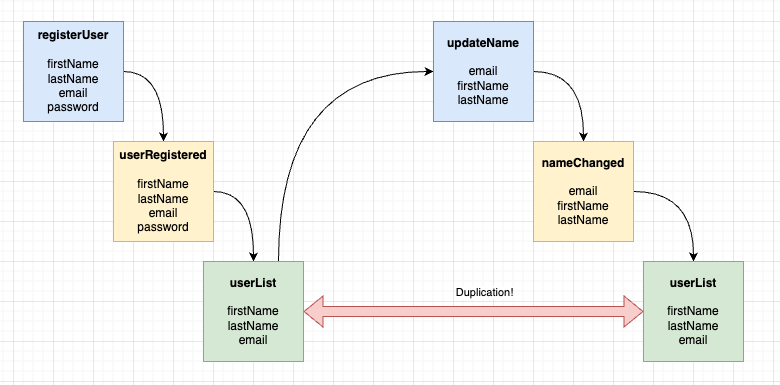Image resolution: width=780 pixels, height=385 pixels.
Task: Click the Duplication! text label
Action: click(485, 292)
